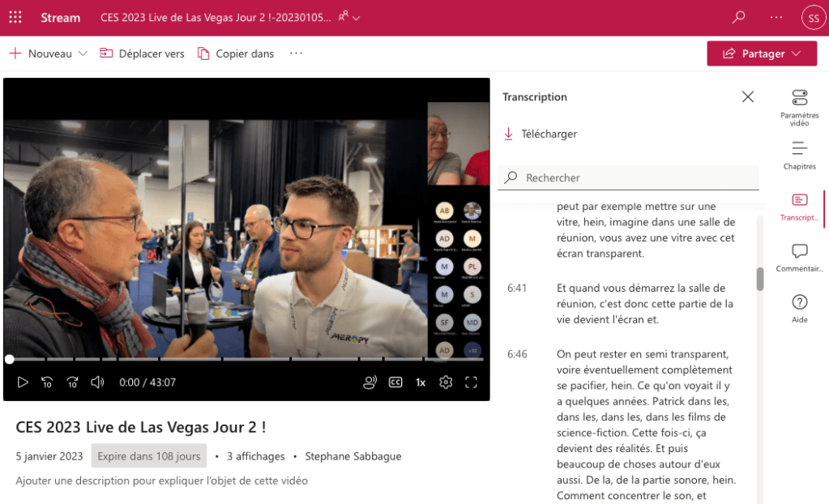Click the search magnifier in header
The image size is (829, 504).
click(738, 17)
